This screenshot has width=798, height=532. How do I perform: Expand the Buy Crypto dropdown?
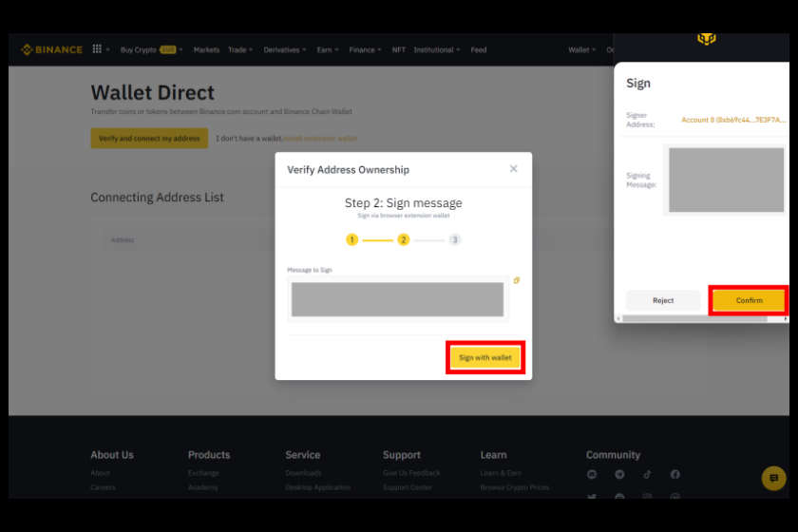click(x=151, y=50)
